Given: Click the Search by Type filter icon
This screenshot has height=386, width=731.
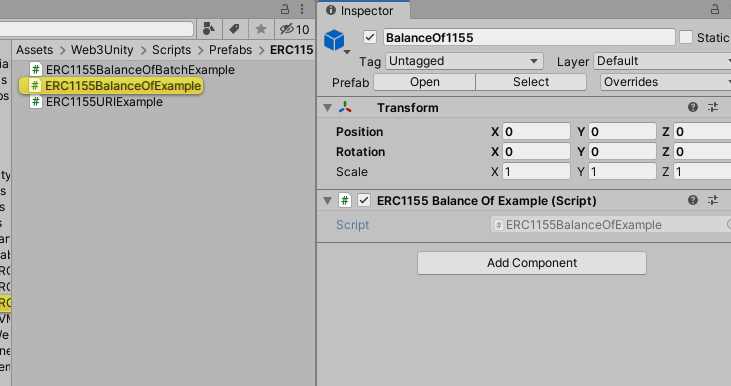Looking at the screenshot, I should [209, 29].
